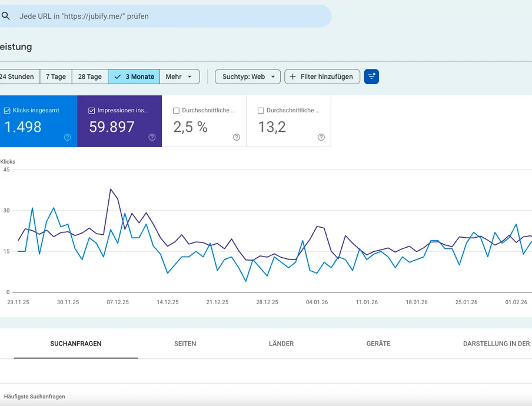Click the URL inspection input field
This screenshot has height=406, width=532.
(x=165, y=16)
